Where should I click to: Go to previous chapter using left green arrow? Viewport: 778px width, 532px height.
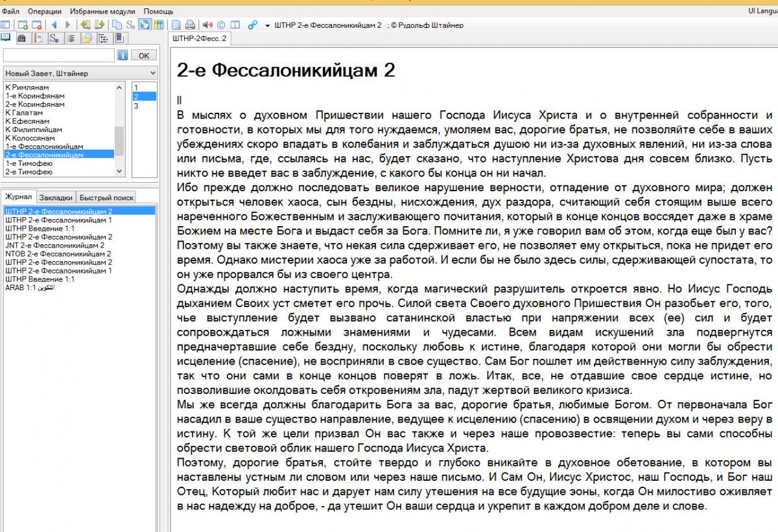[84, 25]
